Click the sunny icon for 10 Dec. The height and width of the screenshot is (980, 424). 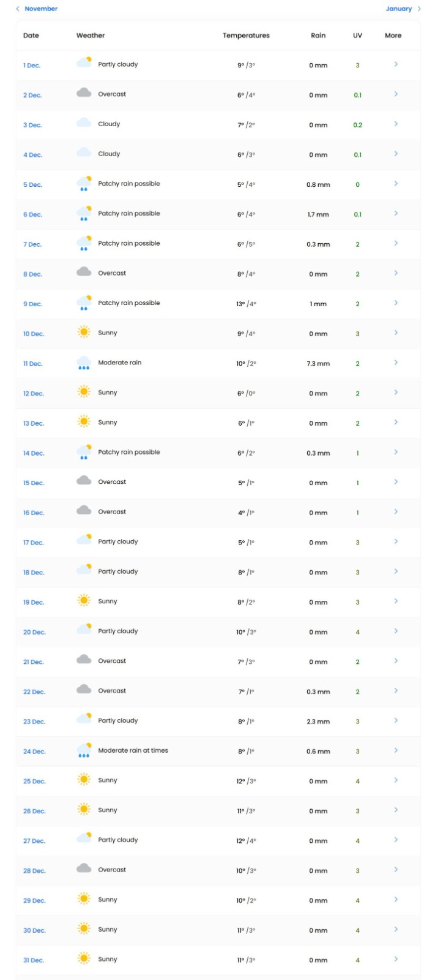coord(84,332)
